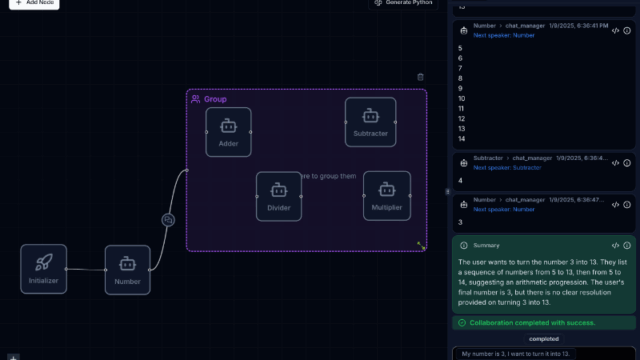Click the Adder node left connection handle

tap(206, 132)
